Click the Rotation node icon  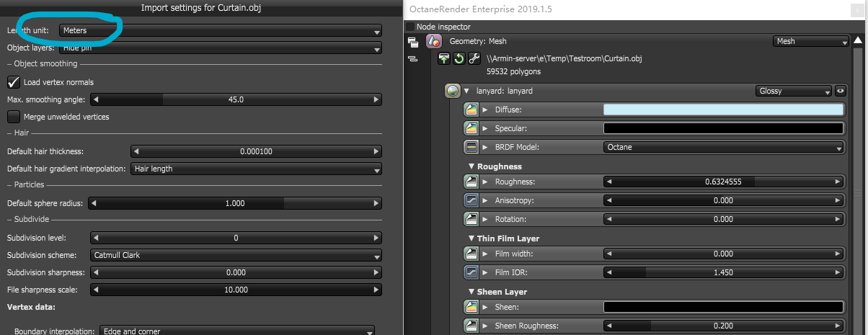click(472, 219)
